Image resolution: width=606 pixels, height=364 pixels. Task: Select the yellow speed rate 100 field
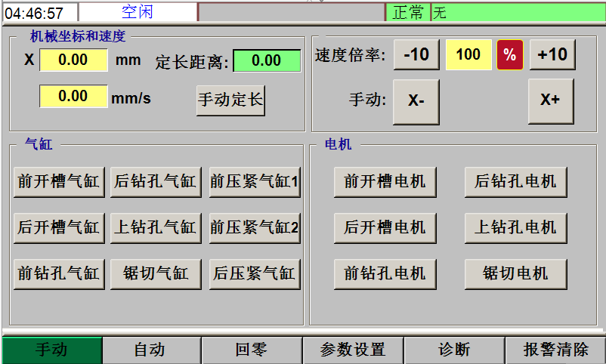468,55
